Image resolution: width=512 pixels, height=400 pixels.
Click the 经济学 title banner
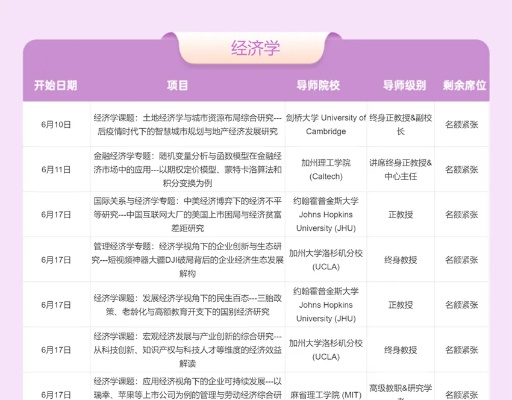click(255, 48)
